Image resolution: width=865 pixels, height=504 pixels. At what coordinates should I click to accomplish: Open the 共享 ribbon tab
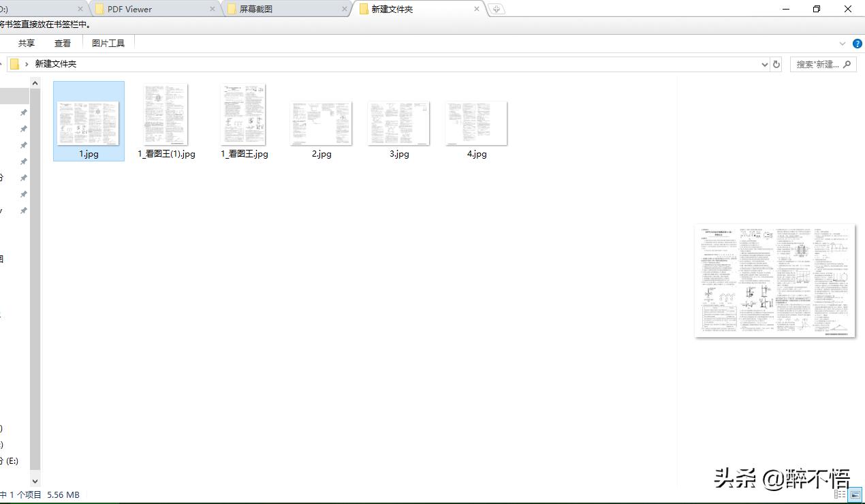coord(27,43)
